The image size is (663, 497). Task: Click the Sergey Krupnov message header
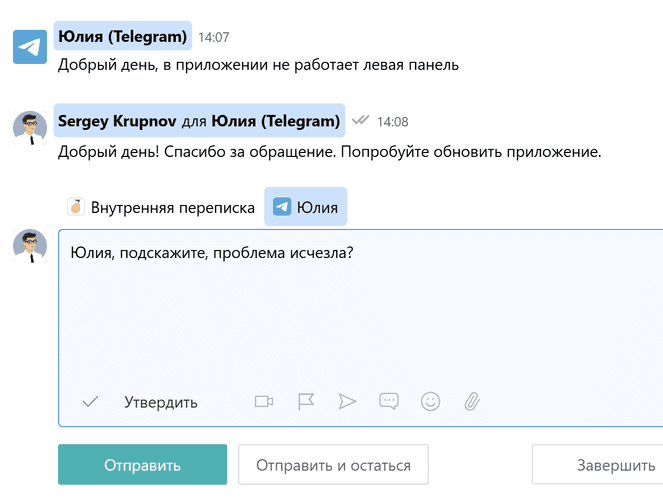click(199, 121)
